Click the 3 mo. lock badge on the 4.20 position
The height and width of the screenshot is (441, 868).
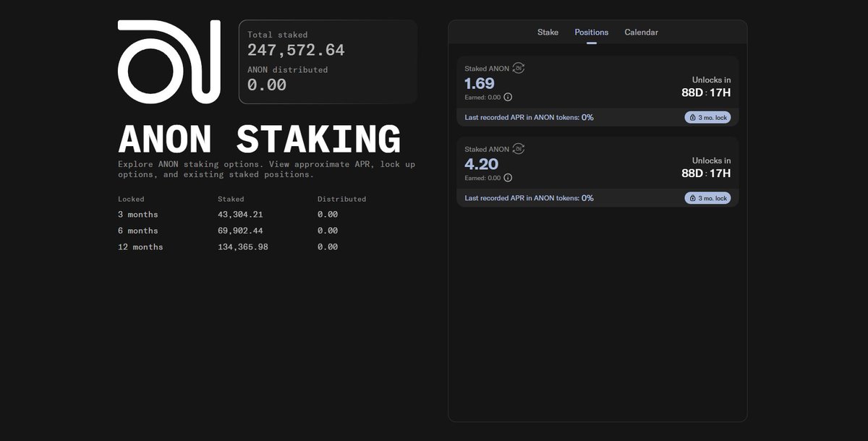coord(707,197)
